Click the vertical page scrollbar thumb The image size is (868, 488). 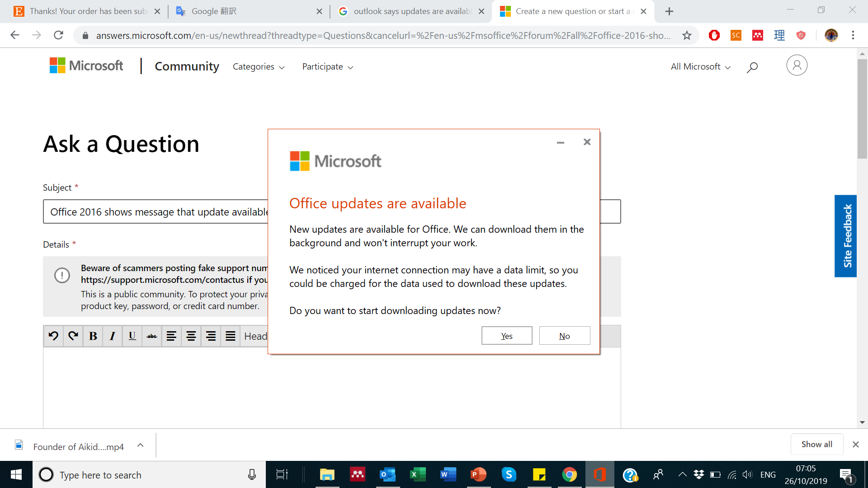point(862,108)
